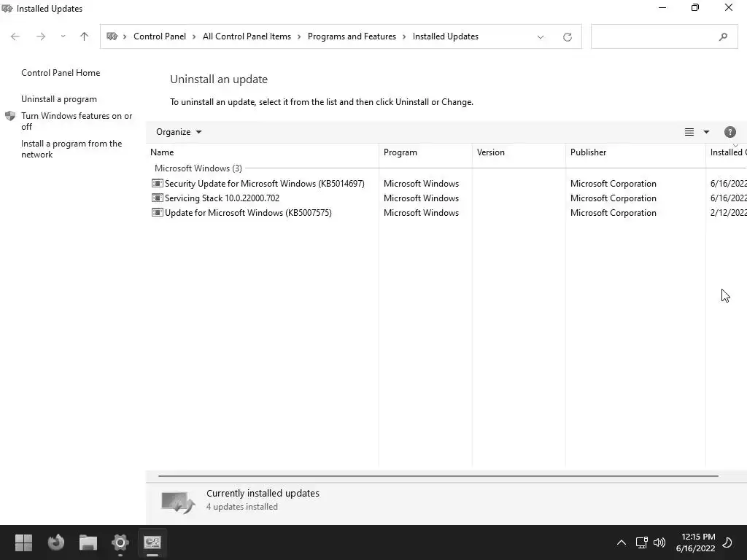Click the shield icon beside Windows features

click(x=10, y=116)
